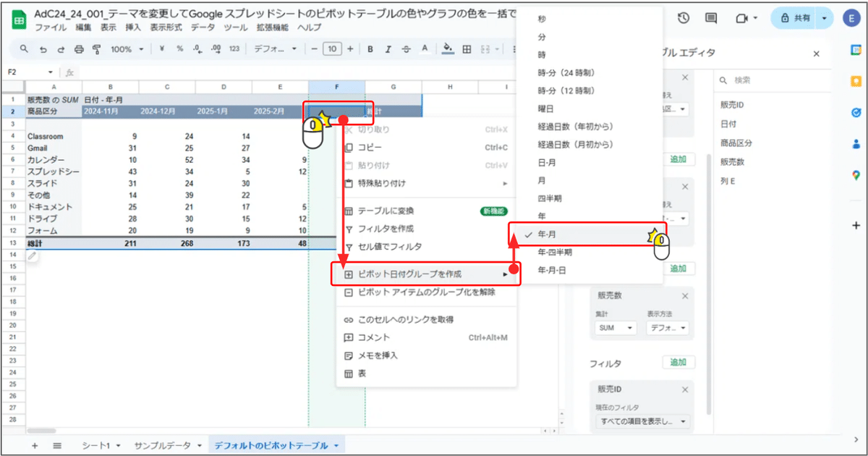Click the Google Sheets home logo

[19, 20]
